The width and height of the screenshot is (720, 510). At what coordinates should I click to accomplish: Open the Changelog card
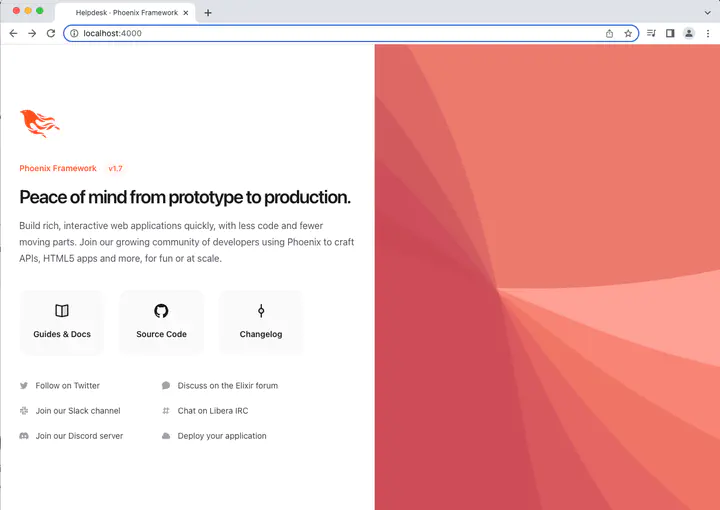pyautogui.click(x=261, y=323)
